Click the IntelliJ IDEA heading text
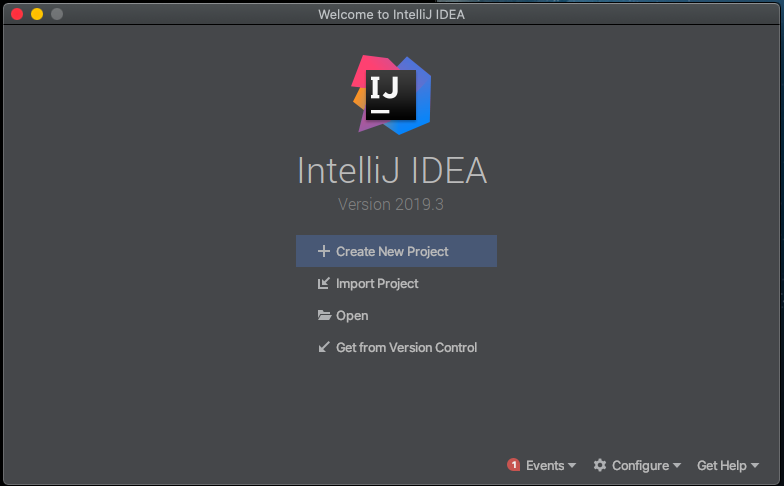 pyautogui.click(x=392, y=170)
